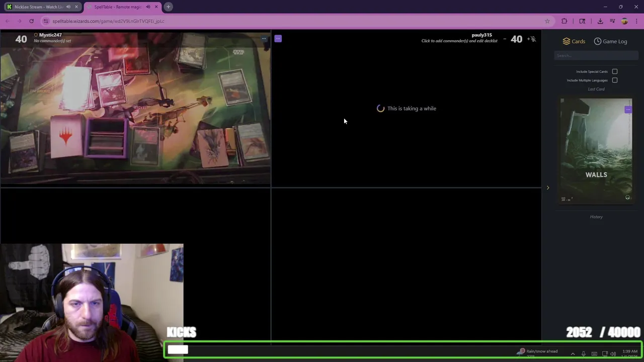Click the taskbar microphone icon
This screenshot has height=362, width=644.
coord(584,354)
